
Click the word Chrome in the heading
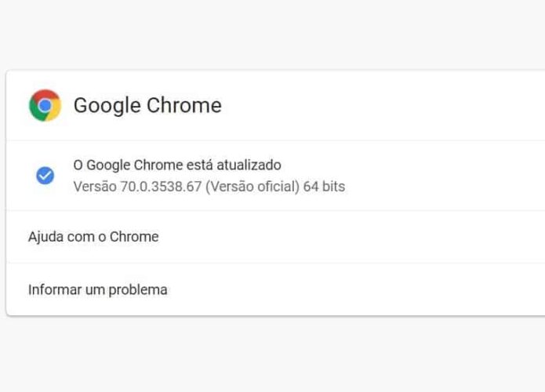point(184,105)
